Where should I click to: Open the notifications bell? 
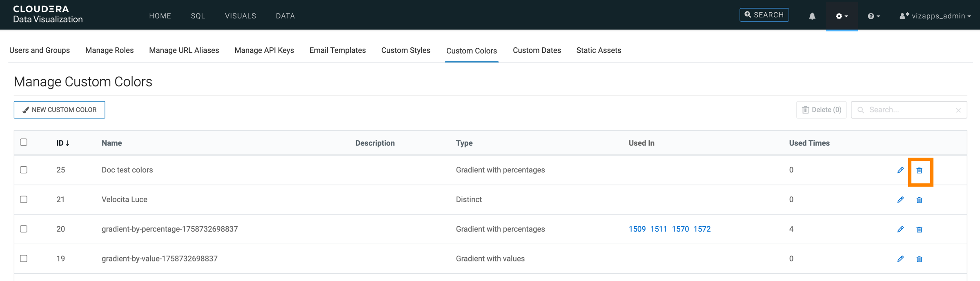[x=812, y=16]
